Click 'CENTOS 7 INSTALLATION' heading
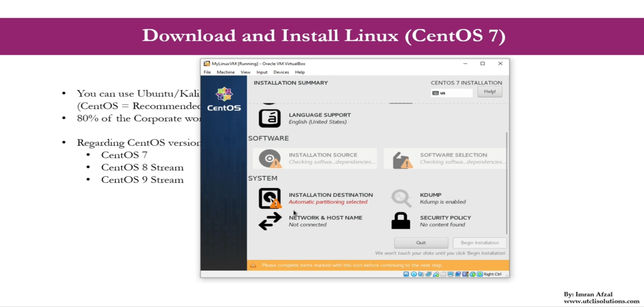The height and width of the screenshot is (307, 644). point(467,83)
